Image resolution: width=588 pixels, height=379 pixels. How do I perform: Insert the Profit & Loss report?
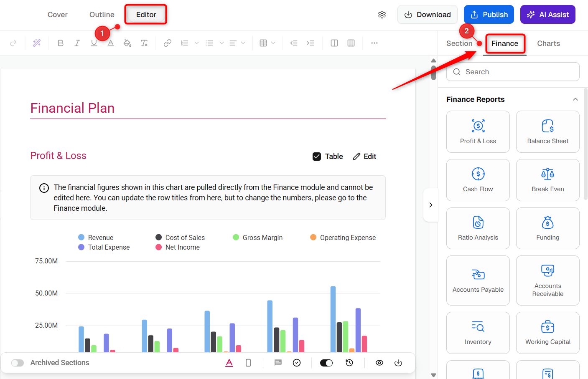point(478,132)
